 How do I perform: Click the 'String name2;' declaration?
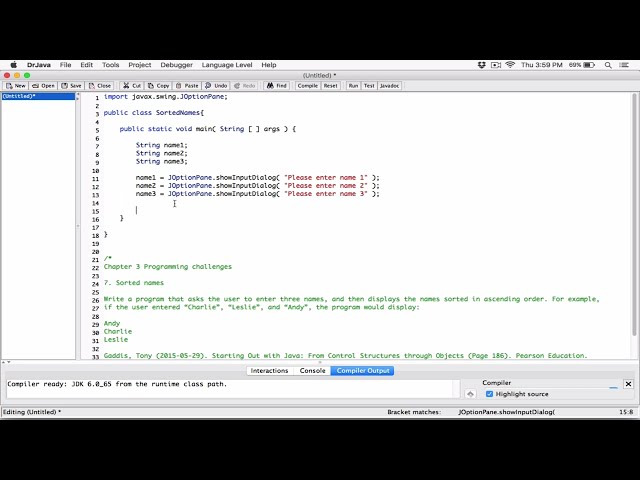tap(162, 153)
